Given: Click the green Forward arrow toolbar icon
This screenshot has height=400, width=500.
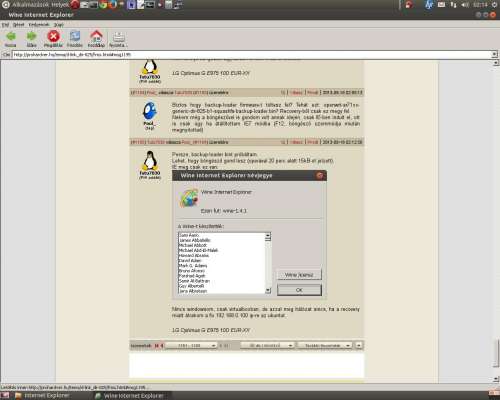Looking at the screenshot, I should (31, 36).
